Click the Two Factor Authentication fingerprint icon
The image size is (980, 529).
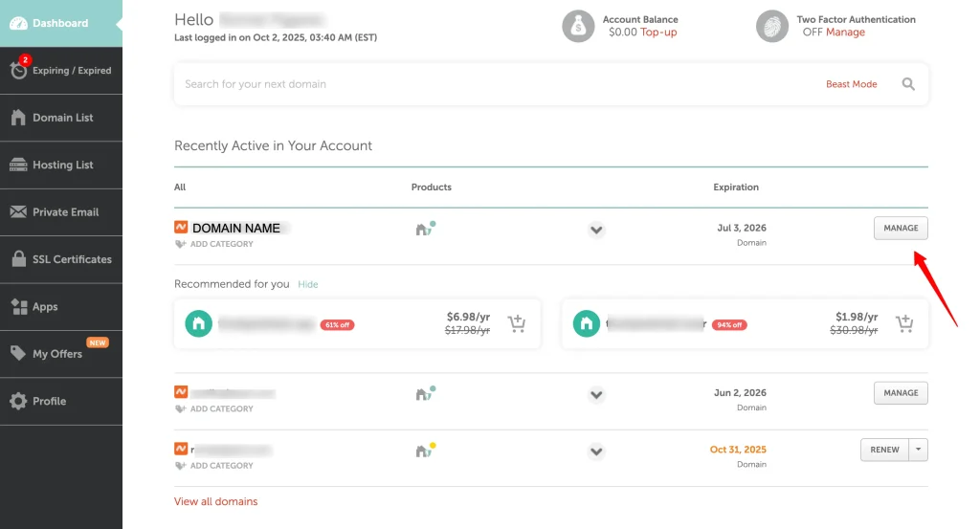point(772,26)
